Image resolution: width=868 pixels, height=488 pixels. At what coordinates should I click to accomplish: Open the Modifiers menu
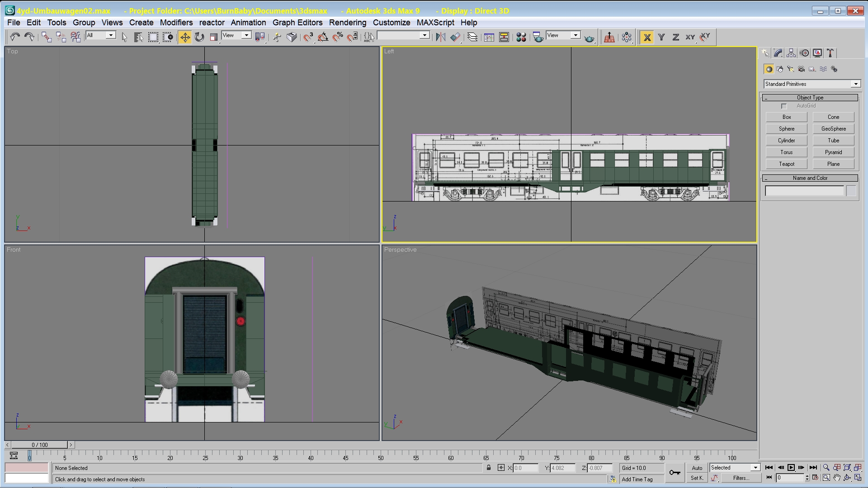point(176,23)
